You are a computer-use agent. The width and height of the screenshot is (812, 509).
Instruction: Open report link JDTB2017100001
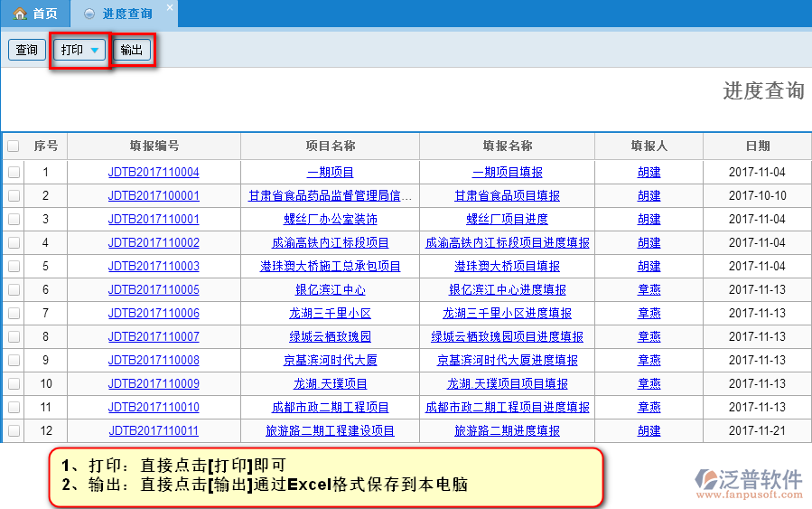pos(154,195)
